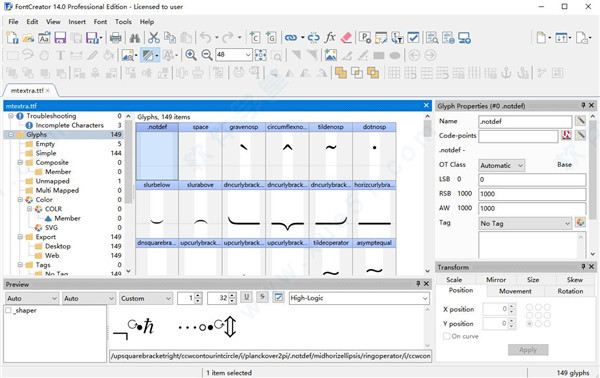Toggle the On curve checkbox
600x378 pixels.
(x=446, y=336)
